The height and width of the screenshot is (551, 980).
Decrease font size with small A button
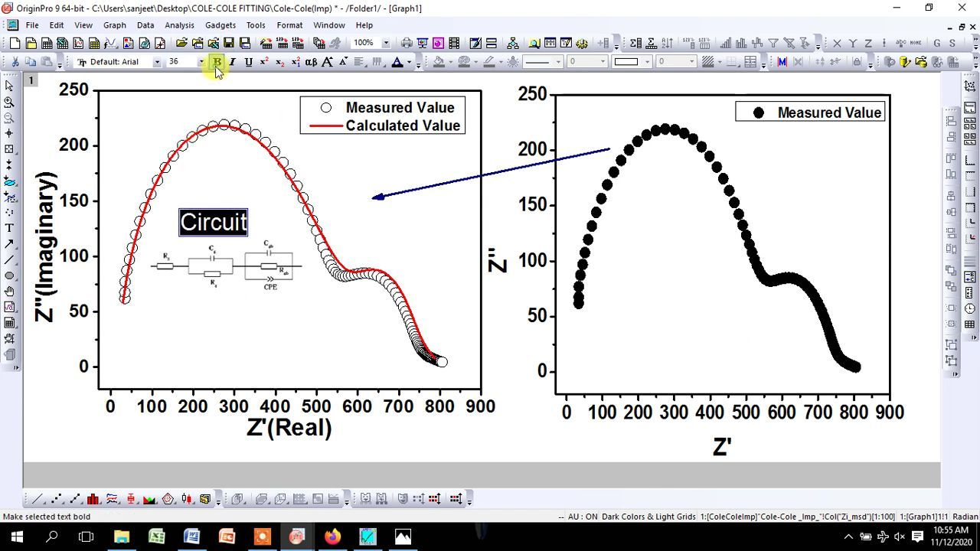tap(342, 62)
